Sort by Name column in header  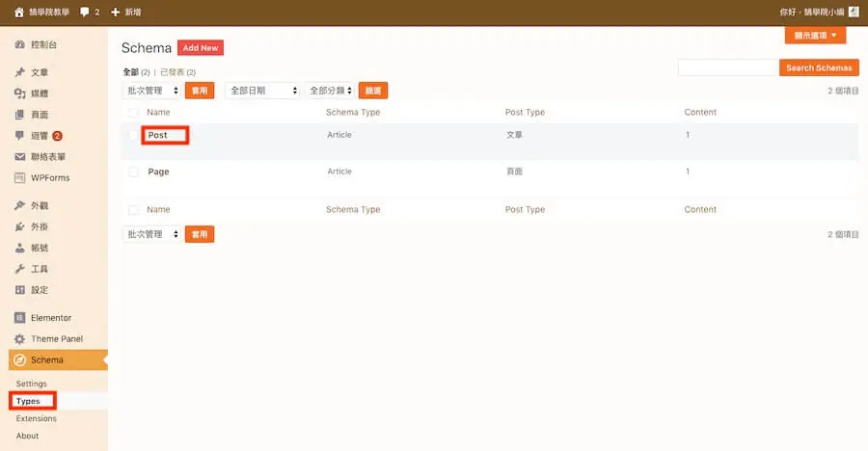click(158, 113)
